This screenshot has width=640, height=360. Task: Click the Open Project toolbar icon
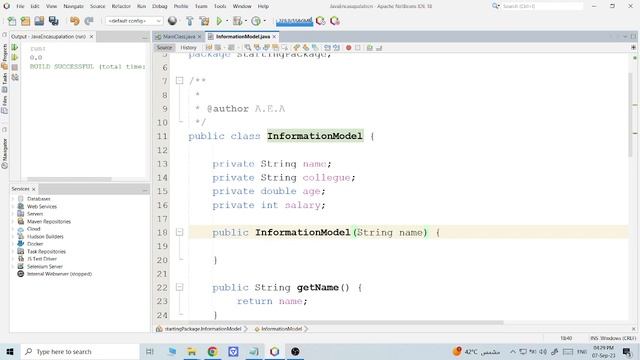(x=39, y=21)
